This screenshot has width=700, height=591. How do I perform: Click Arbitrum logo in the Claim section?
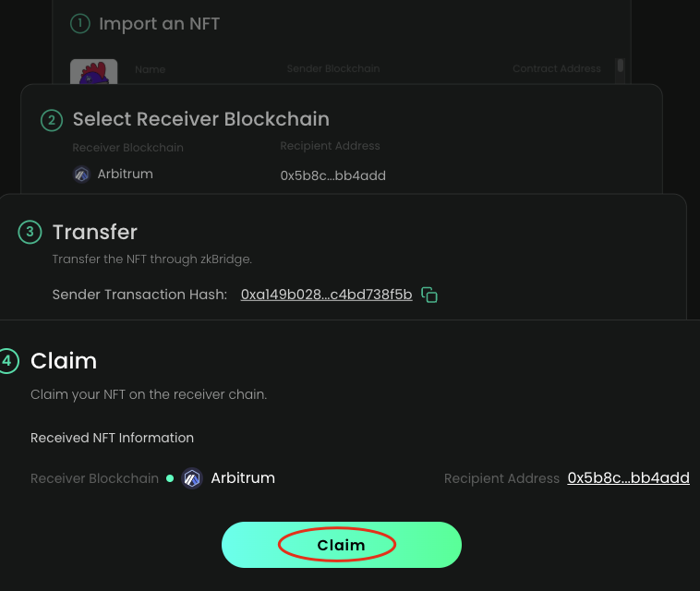tap(192, 478)
